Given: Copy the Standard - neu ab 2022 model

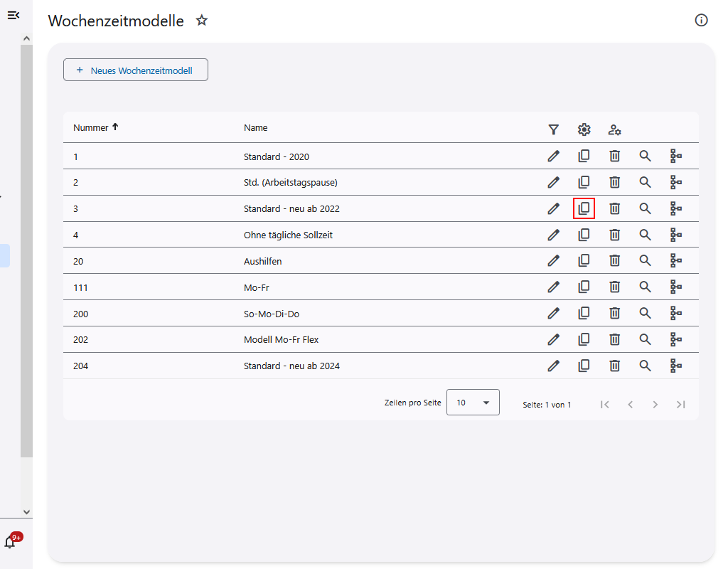Looking at the screenshot, I should coord(584,208).
